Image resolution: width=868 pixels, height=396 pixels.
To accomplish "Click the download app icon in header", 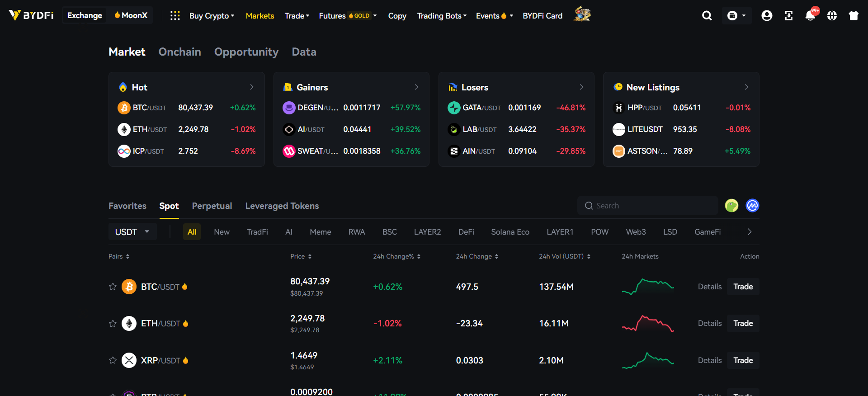I will pos(788,16).
